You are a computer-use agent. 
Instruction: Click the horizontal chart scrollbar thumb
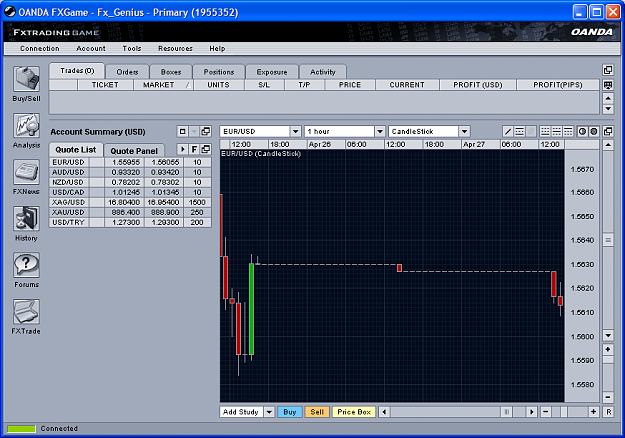click(x=507, y=412)
